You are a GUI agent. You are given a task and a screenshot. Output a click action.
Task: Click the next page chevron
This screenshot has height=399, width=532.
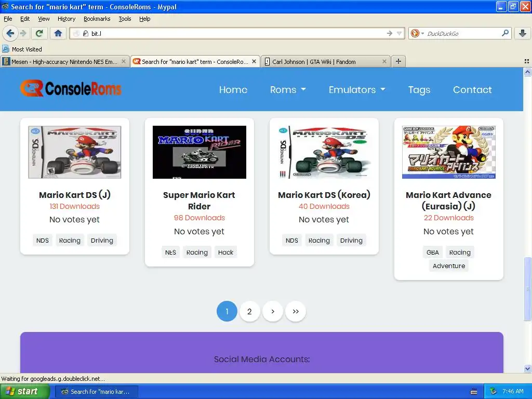pyautogui.click(x=272, y=311)
